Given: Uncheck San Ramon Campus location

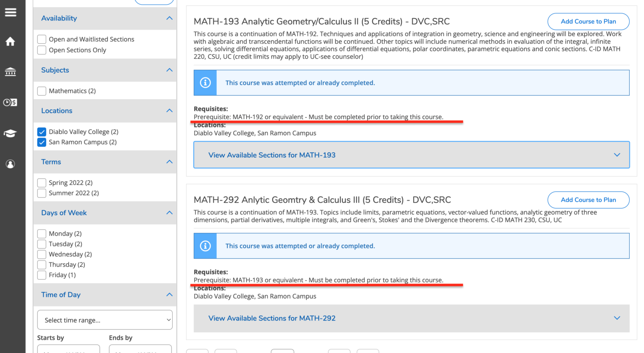Looking at the screenshot, I should 42,142.
